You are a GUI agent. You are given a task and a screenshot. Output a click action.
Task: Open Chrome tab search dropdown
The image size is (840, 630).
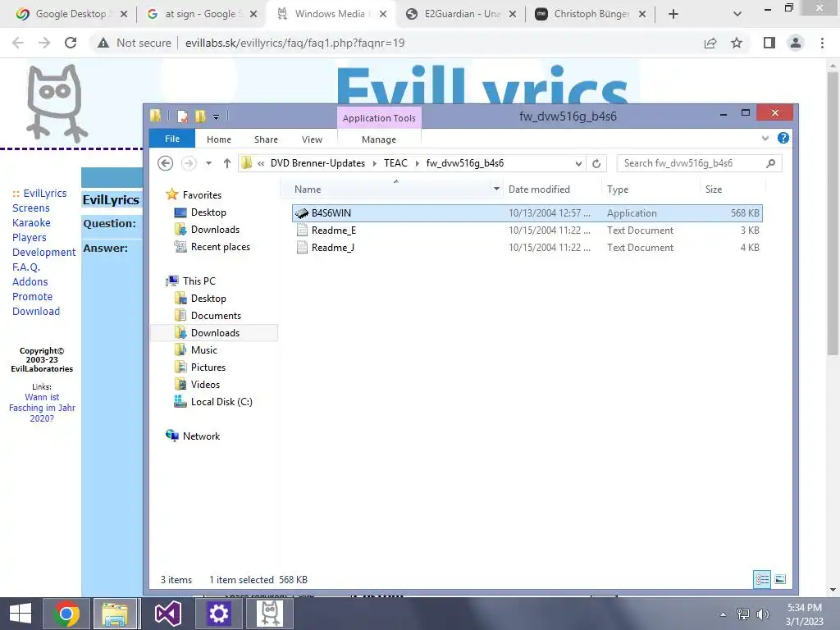(737, 14)
